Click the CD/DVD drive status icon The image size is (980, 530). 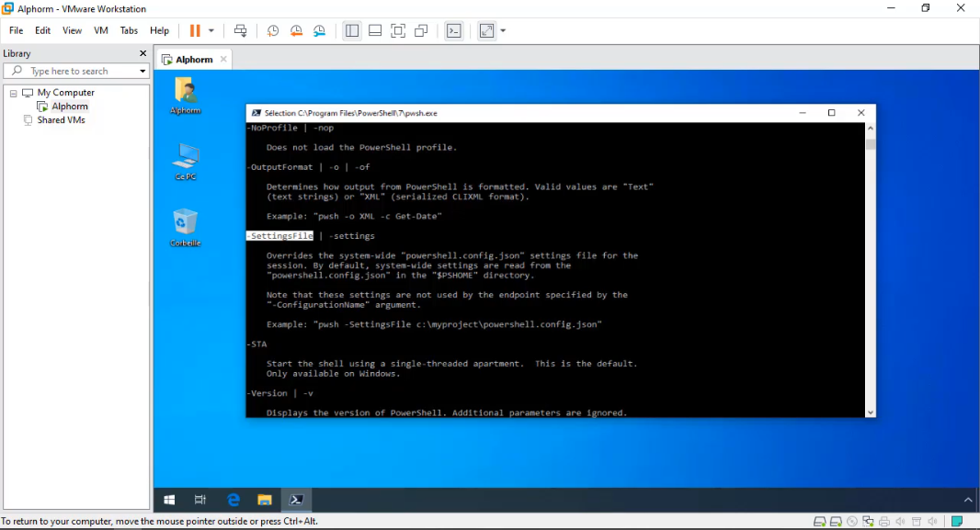point(852,521)
